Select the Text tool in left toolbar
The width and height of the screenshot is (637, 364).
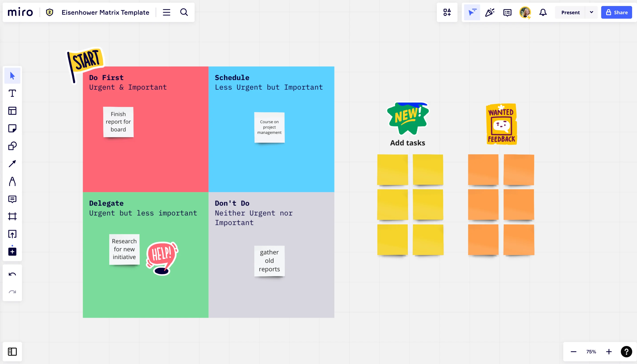[12, 93]
